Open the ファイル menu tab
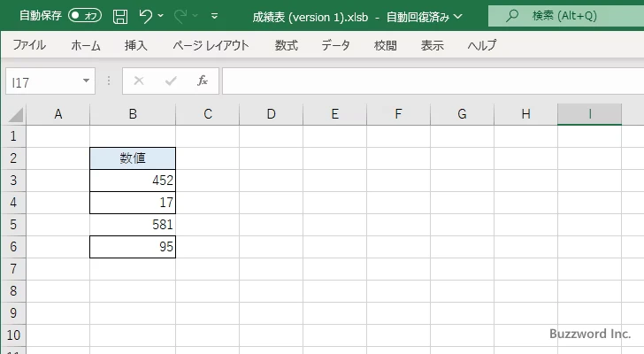The width and height of the screenshot is (644, 354). point(29,45)
